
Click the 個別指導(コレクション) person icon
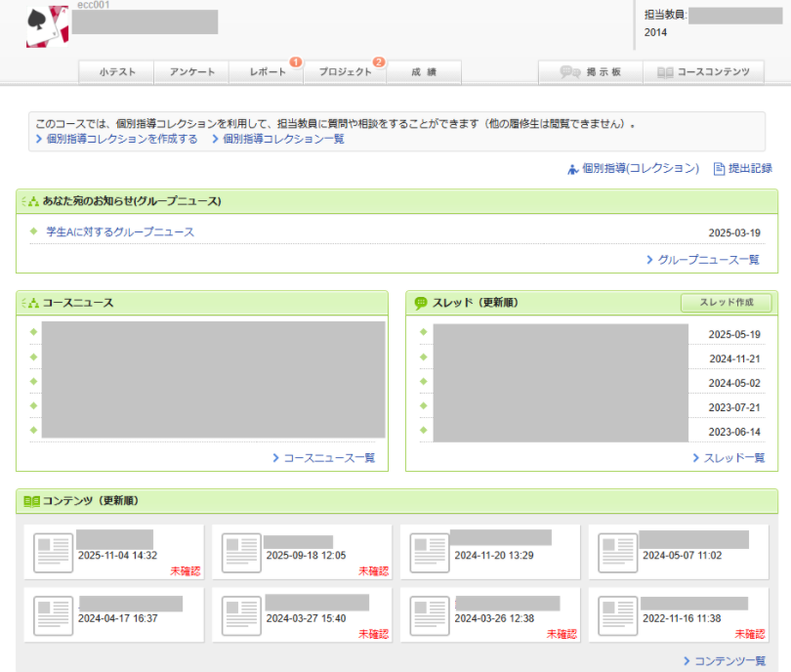click(x=573, y=169)
